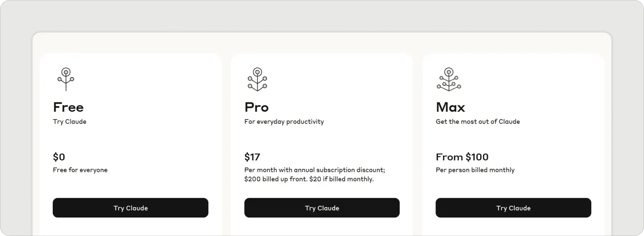Click the '$20 if billed monthly' text
Viewport: 644px width, 236px height.
(x=341, y=179)
